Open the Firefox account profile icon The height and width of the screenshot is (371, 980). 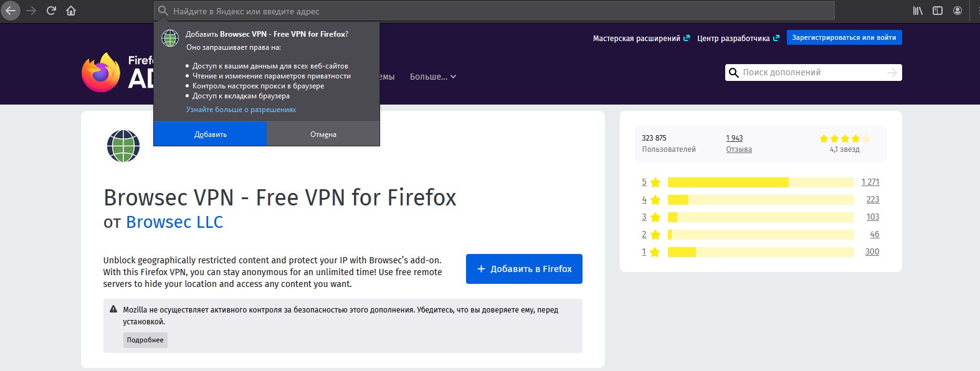point(958,11)
